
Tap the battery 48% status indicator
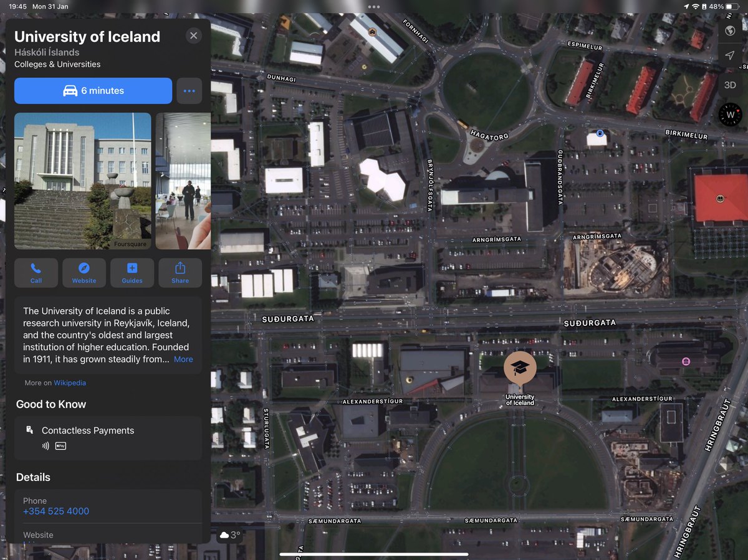724,6
